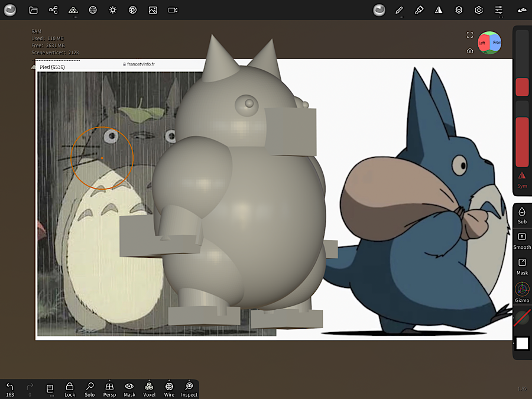
Task: Toggle the Smooth mode
Action: 522,241
